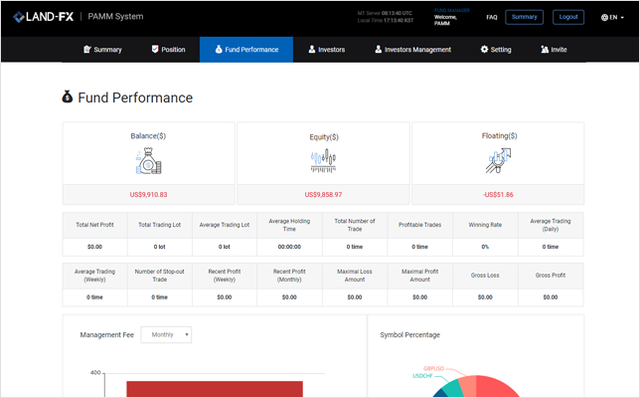Click the Average Trading (Daily) header
Viewport: 640px width, 398px height.
(550, 225)
